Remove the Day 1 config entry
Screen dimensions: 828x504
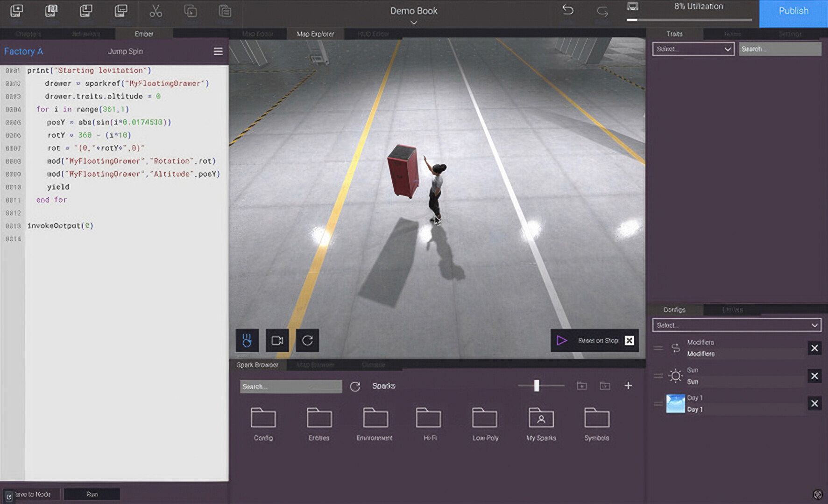814,403
